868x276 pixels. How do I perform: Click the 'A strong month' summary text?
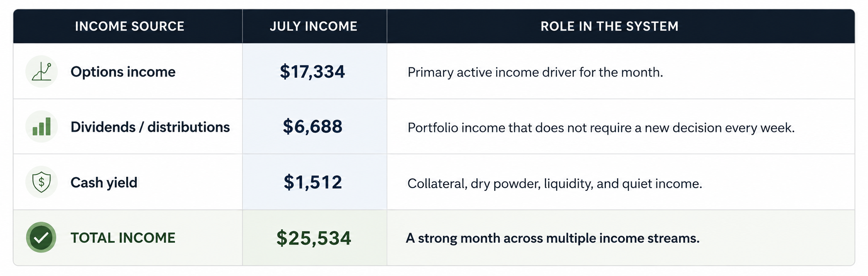tap(553, 238)
